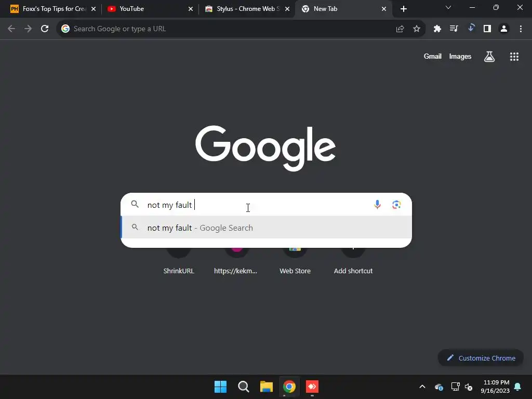Show hidden system tray icons
Viewport: 532px width, 399px height.
[422, 387]
